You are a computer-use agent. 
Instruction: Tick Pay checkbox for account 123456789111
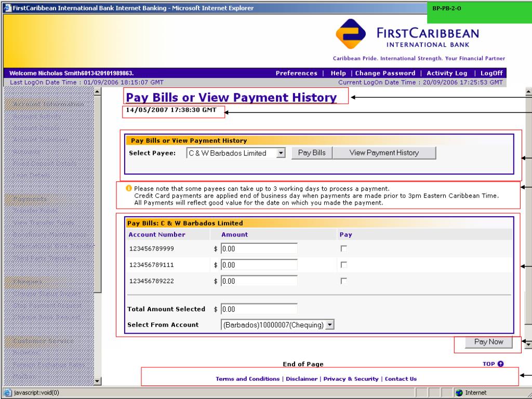point(344,264)
